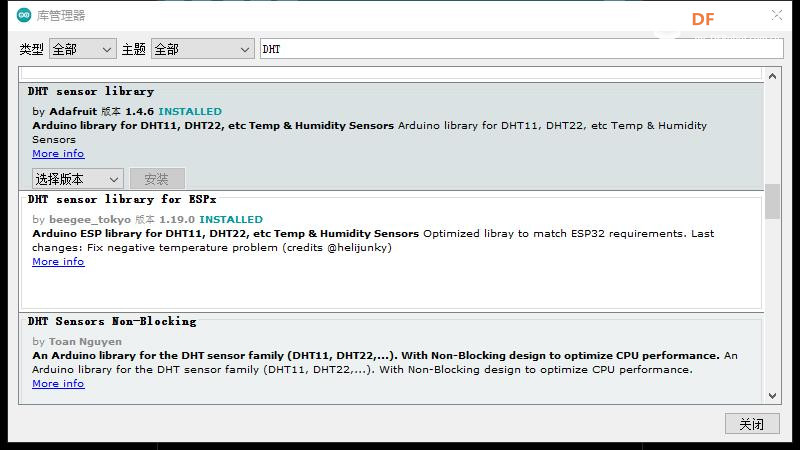Open the 类型 type filter dropdown
The height and width of the screenshot is (450, 800).
pyautogui.click(x=83, y=49)
